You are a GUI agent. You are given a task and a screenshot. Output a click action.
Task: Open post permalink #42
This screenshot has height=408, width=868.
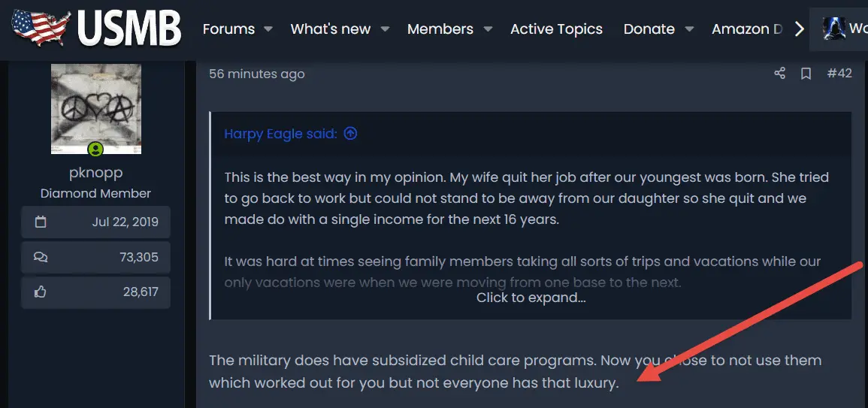839,74
